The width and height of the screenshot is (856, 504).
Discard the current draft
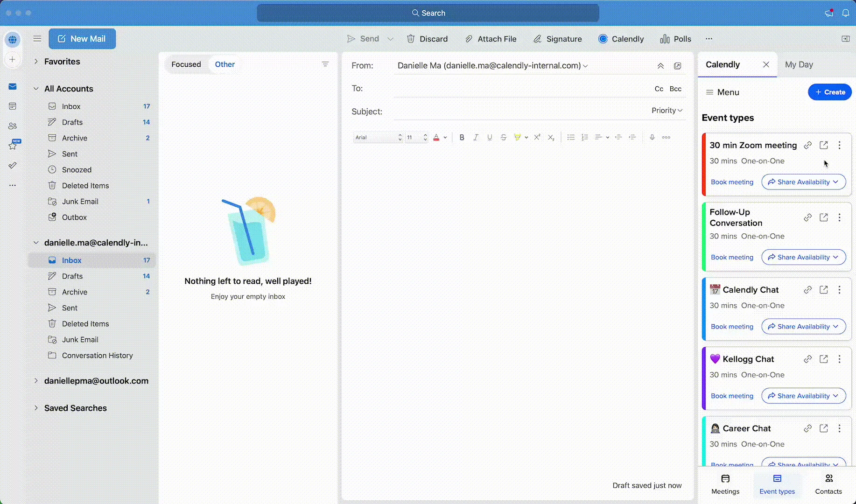pos(427,39)
